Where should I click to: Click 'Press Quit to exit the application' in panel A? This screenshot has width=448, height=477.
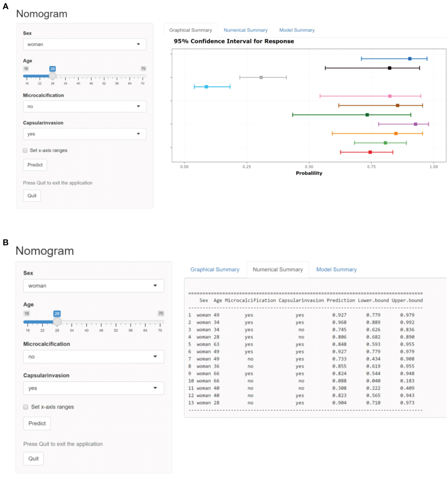[x=58, y=183]
